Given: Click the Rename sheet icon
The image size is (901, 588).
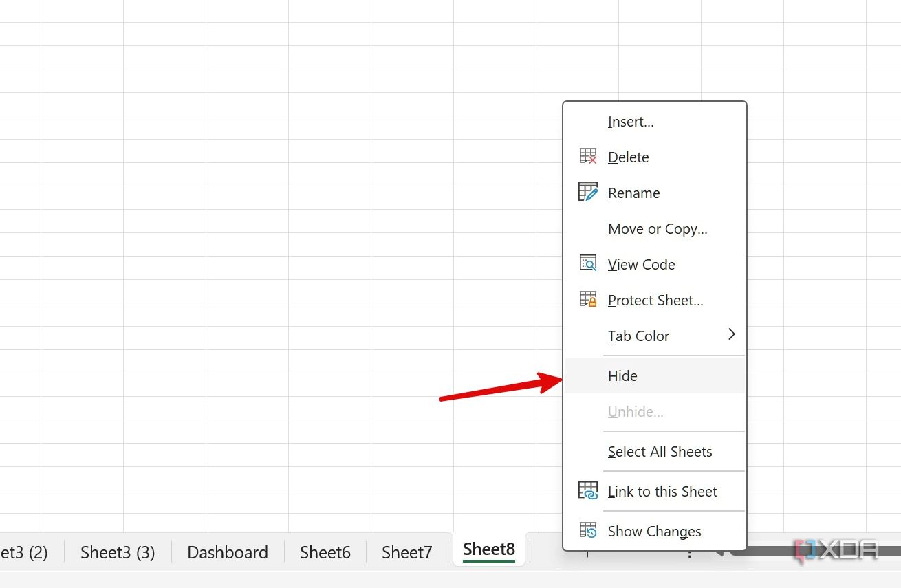Looking at the screenshot, I should [x=588, y=191].
